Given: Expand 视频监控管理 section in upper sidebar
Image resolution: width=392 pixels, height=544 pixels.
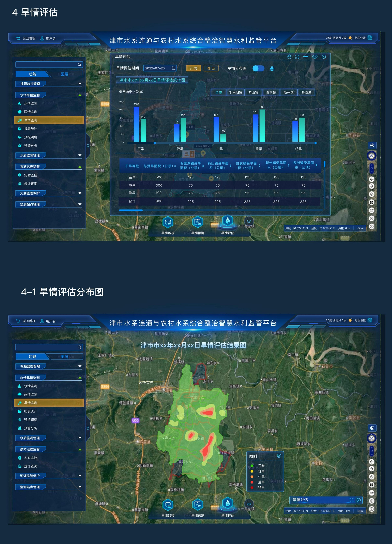Looking at the screenshot, I should (80, 84).
